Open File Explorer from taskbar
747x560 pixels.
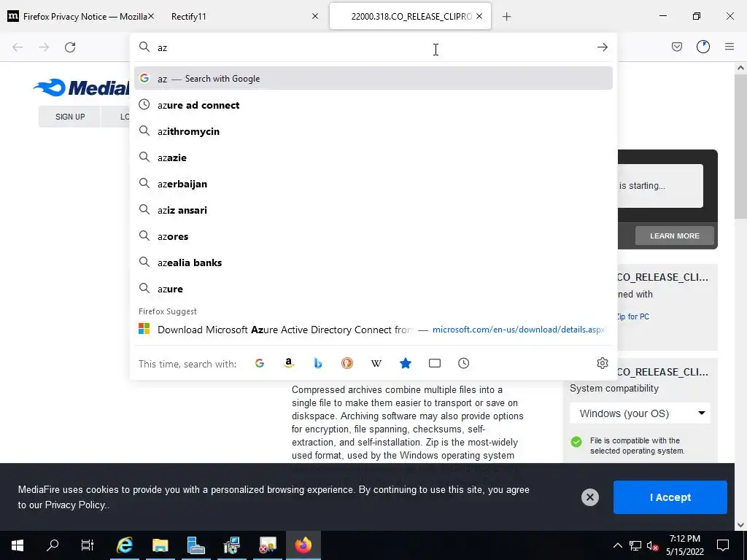160,545
